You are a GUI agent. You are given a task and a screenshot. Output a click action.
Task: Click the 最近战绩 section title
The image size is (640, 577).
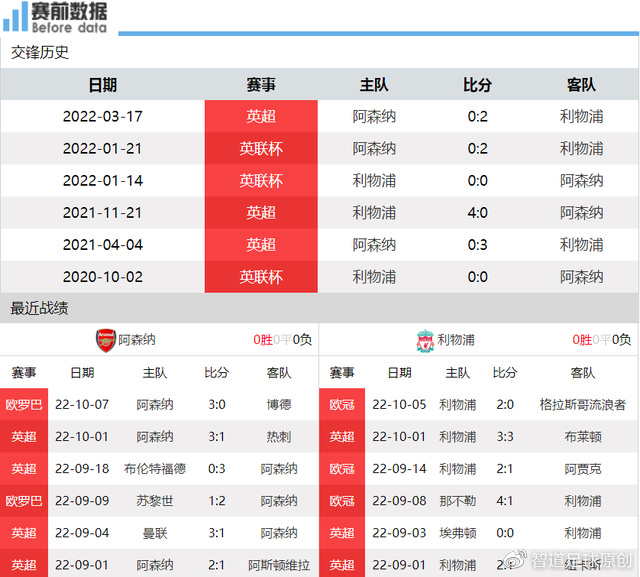39,308
